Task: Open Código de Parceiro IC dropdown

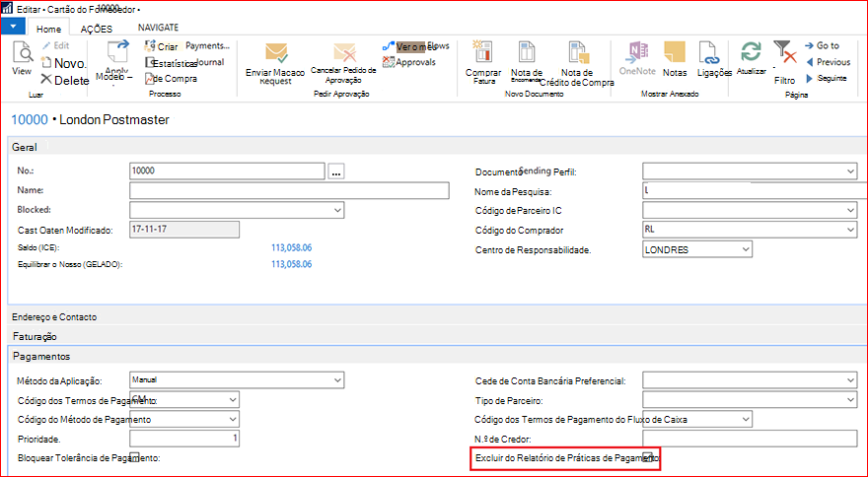Action: [850, 210]
